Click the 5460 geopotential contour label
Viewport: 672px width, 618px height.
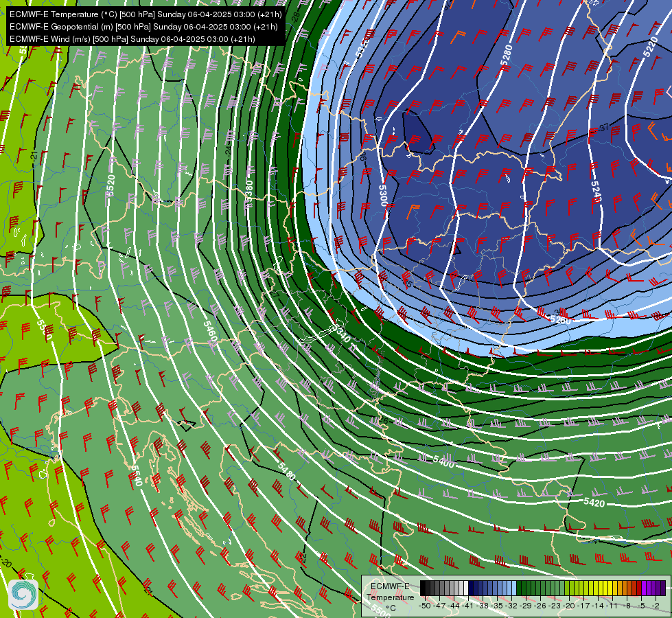click(210, 332)
